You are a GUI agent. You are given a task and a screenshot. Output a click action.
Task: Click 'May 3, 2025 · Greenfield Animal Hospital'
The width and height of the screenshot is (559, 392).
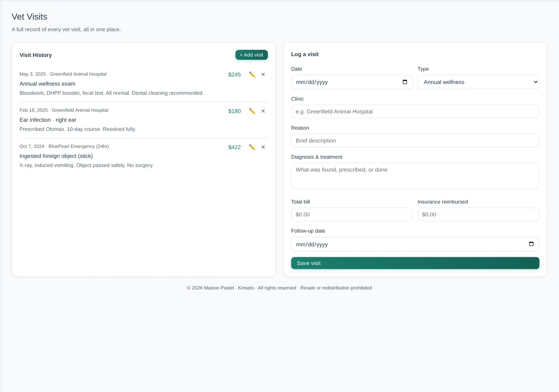(x=63, y=74)
